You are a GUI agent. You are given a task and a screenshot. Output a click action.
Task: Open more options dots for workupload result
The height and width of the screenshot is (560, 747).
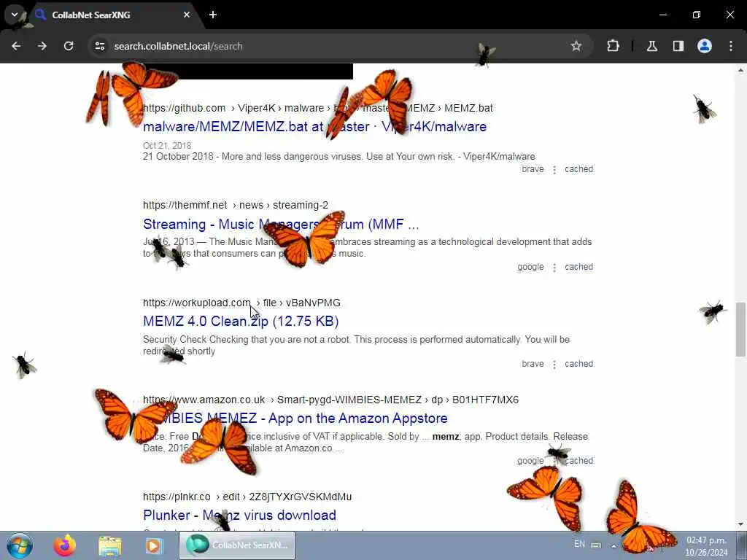click(554, 365)
